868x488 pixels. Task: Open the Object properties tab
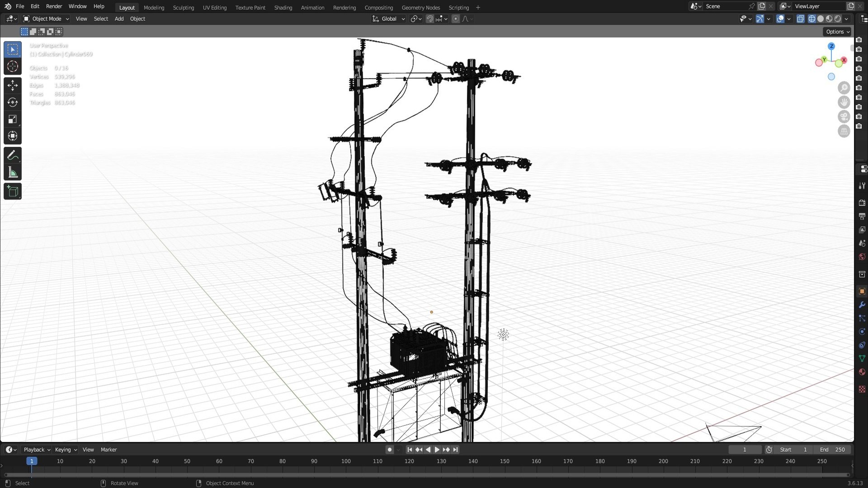coord(862,291)
